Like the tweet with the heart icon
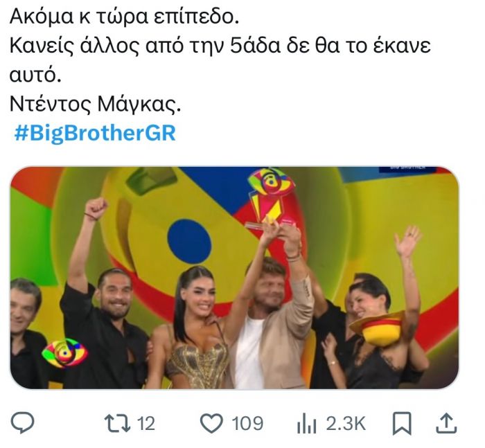 click(211, 423)
